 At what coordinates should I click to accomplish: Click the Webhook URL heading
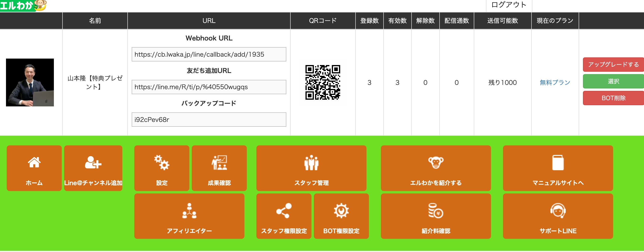pos(209,38)
